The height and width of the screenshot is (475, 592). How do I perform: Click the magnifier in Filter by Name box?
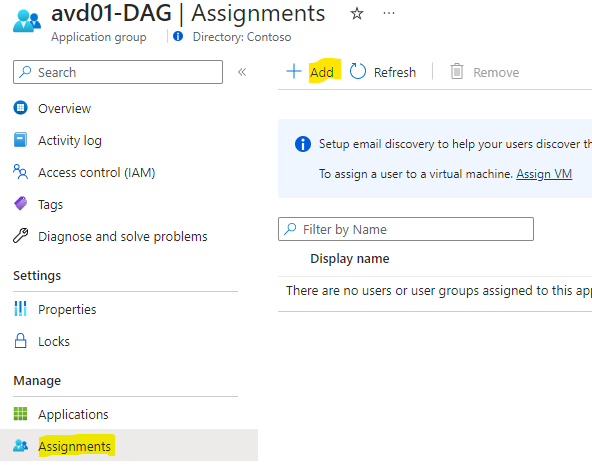pos(290,229)
